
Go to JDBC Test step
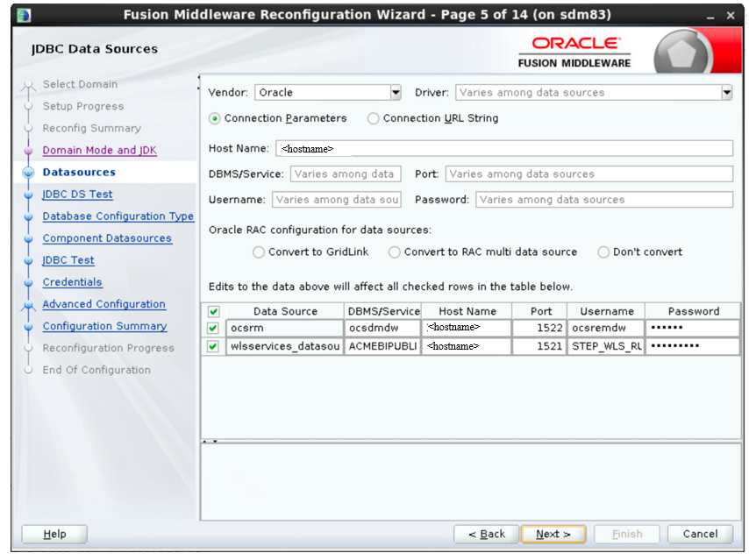[x=68, y=260]
